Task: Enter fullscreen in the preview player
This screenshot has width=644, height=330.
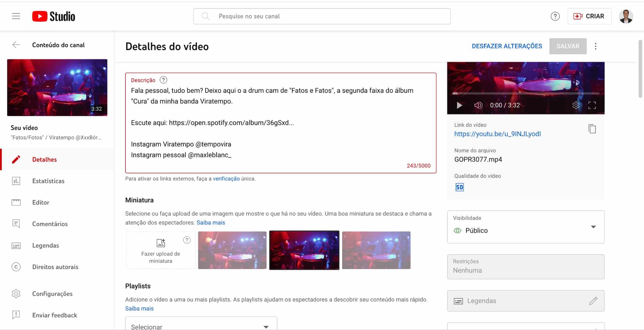Action: point(592,105)
